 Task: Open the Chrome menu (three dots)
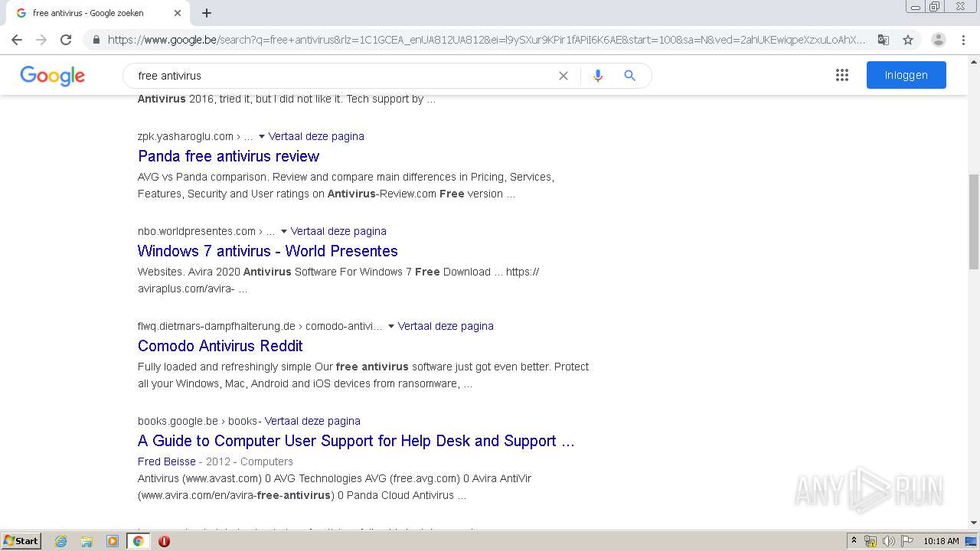click(963, 40)
